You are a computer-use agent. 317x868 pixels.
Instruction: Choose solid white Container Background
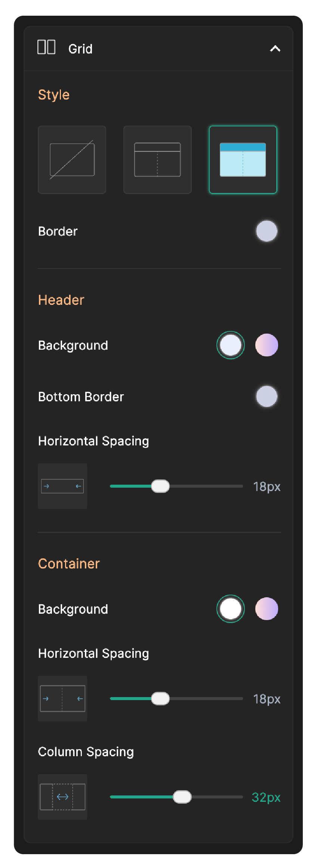(231, 609)
